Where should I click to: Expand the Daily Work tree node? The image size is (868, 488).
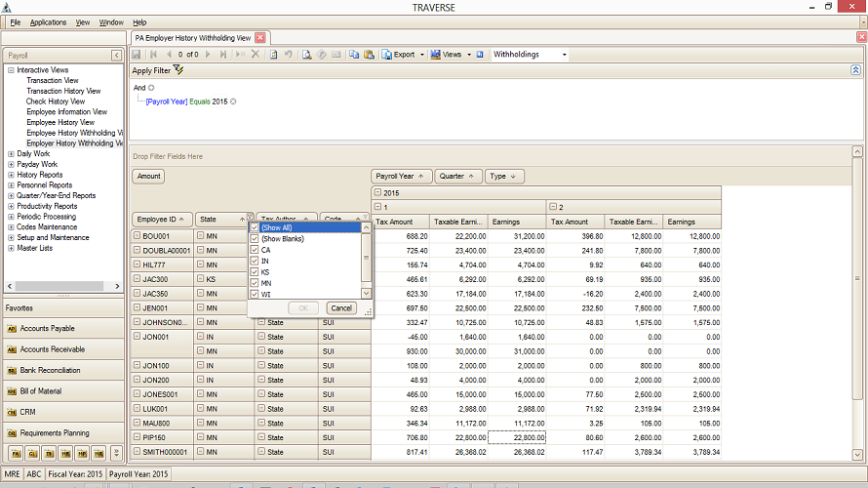[11, 154]
